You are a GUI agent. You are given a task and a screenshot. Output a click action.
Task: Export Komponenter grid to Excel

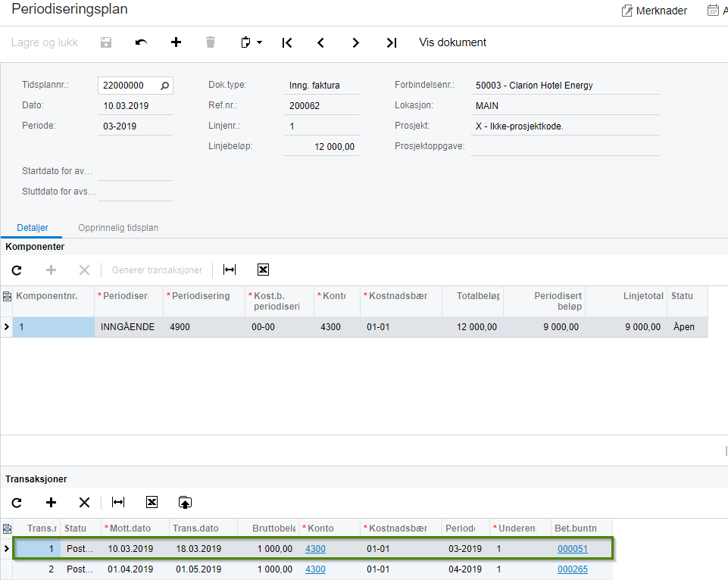pos(264,270)
